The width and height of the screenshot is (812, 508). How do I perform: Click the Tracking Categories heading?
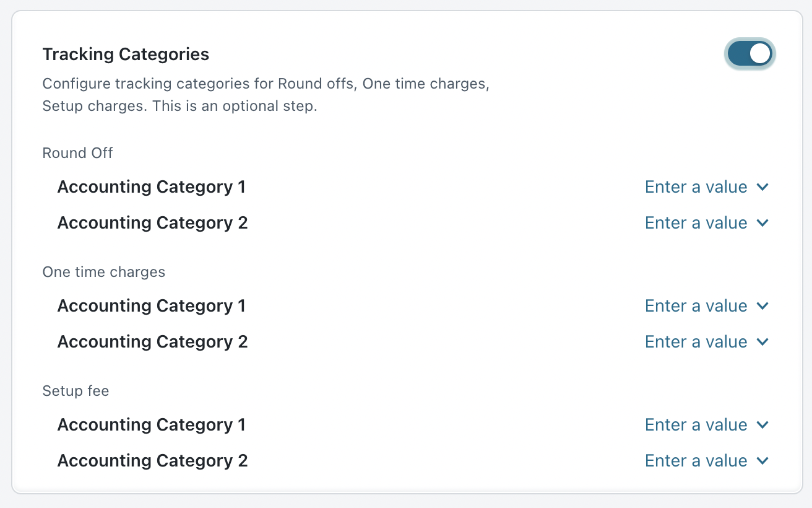point(126,55)
